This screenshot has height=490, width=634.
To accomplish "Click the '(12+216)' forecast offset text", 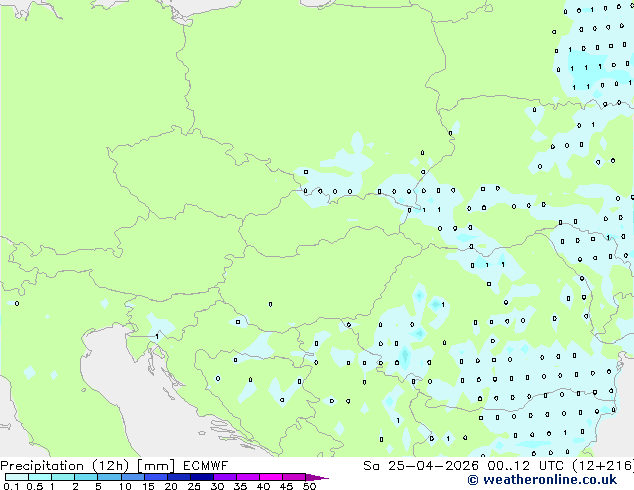I will tap(603, 466).
